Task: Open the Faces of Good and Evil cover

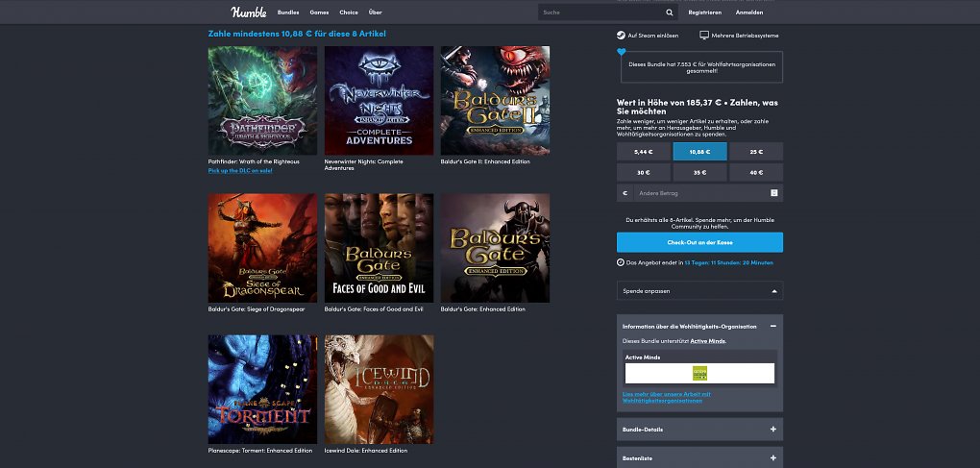Action: (379, 248)
